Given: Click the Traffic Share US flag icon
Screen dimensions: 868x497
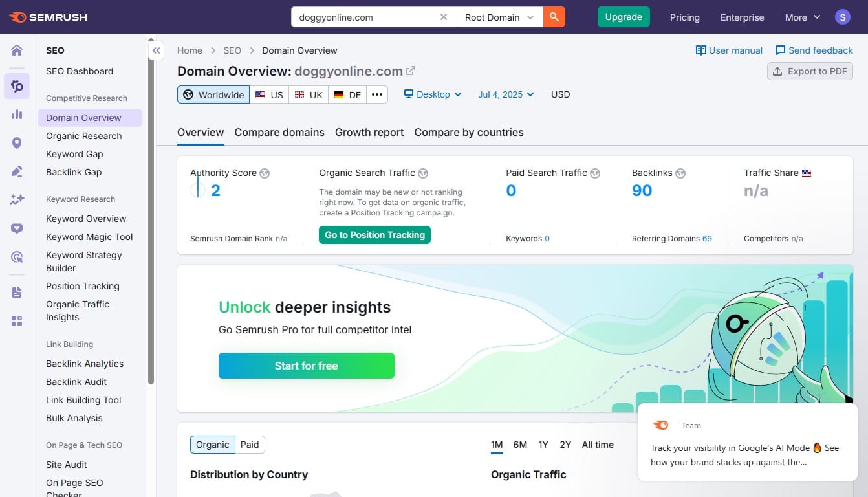Looking at the screenshot, I should pyautogui.click(x=807, y=173).
